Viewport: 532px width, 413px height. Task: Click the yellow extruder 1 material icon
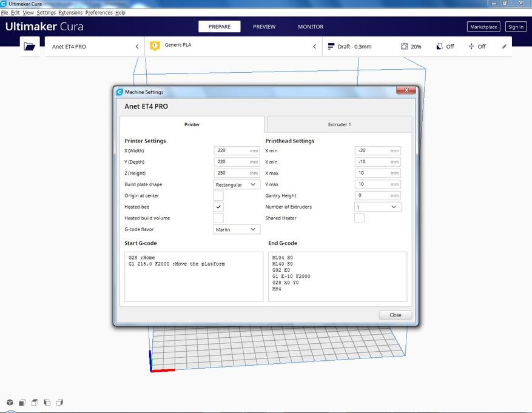[155, 46]
